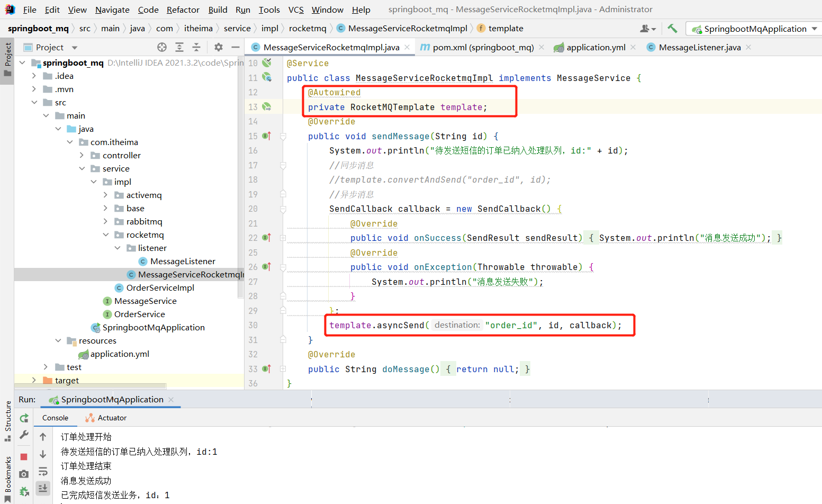This screenshot has width=822, height=504.
Task: Open the VCS menu
Action: tap(296, 10)
